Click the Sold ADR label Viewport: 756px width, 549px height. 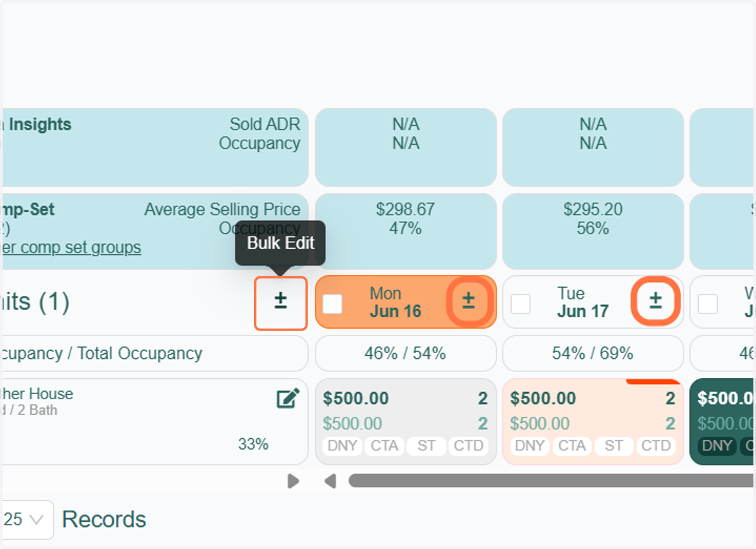point(265,125)
